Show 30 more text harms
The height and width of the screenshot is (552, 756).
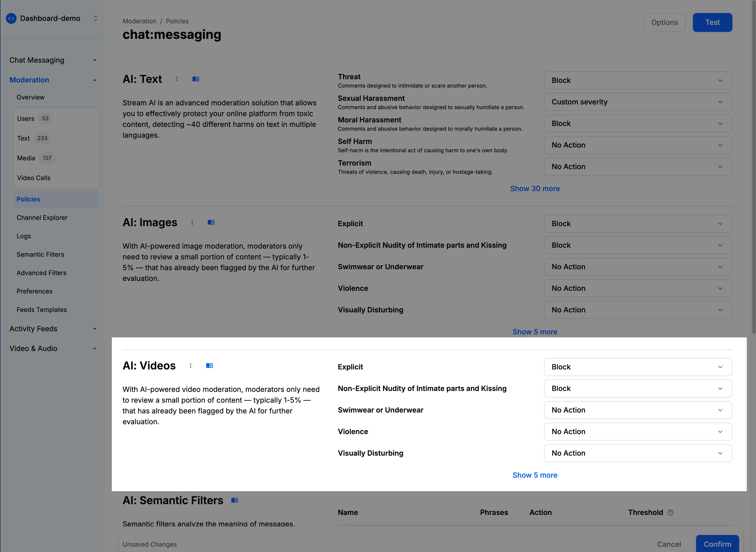(535, 188)
